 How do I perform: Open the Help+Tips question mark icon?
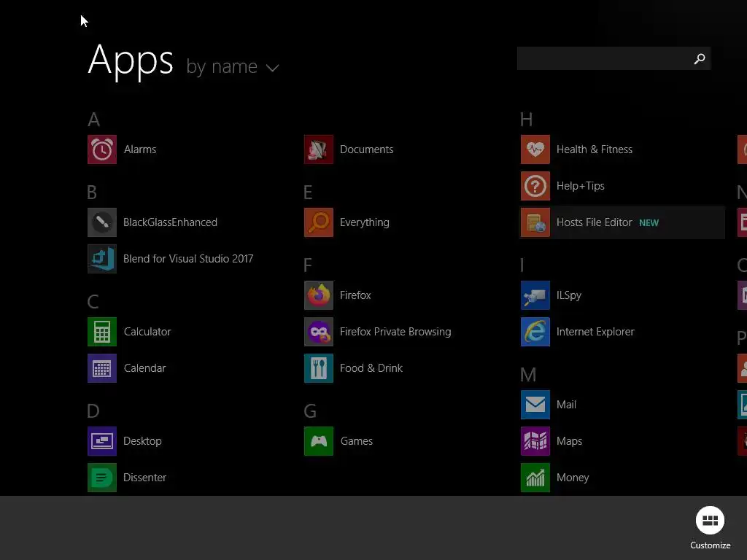pos(535,186)
